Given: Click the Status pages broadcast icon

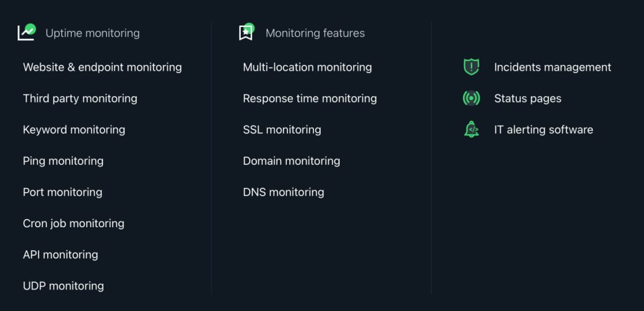Looking at the screenshot, I should point(471,98).
